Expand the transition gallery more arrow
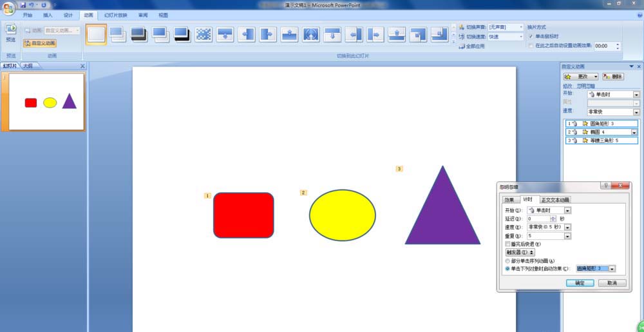This screenshot has width=644, height=332. [x=453, y=41]
